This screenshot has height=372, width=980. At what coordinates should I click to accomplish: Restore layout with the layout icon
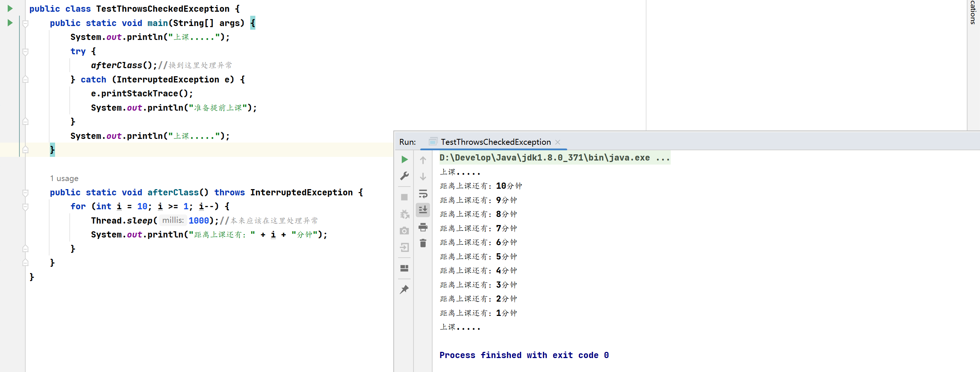coord(404,268)
